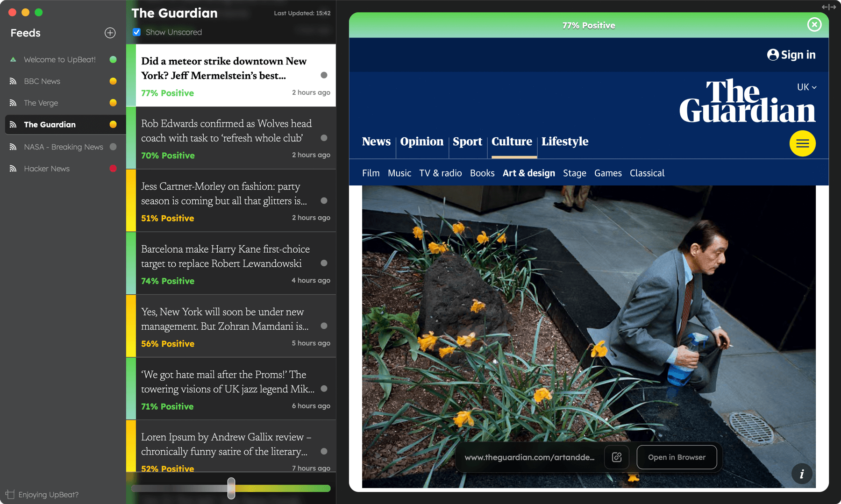
Task: Select the BBC News feed
Action: (42, 81)
